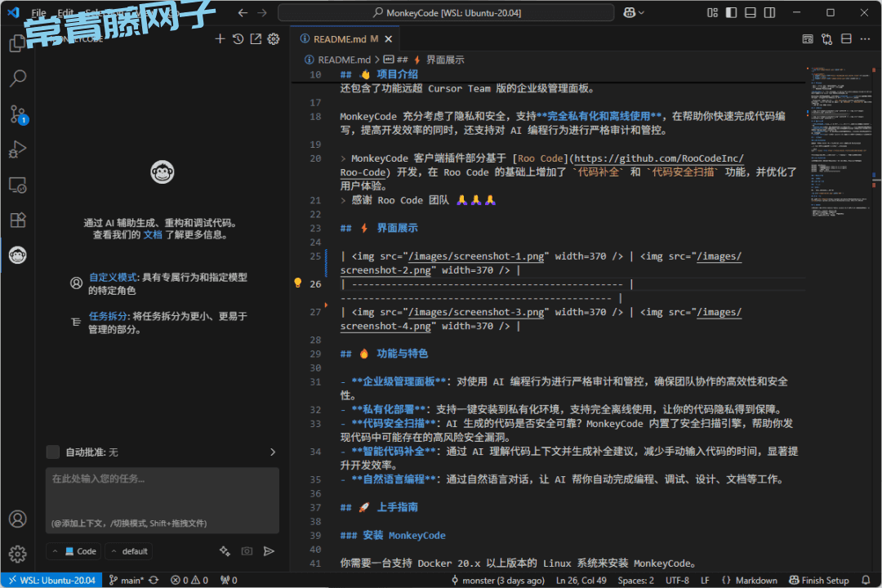Go back using the title bar arrow
This screenshot has width=882, height=588.
click(243, 12)
